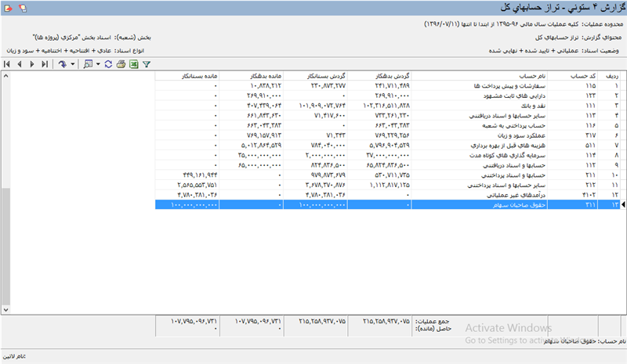Click the blue redo-arrow toolbar icon
The image size is (627, 364).
point(62,63)
